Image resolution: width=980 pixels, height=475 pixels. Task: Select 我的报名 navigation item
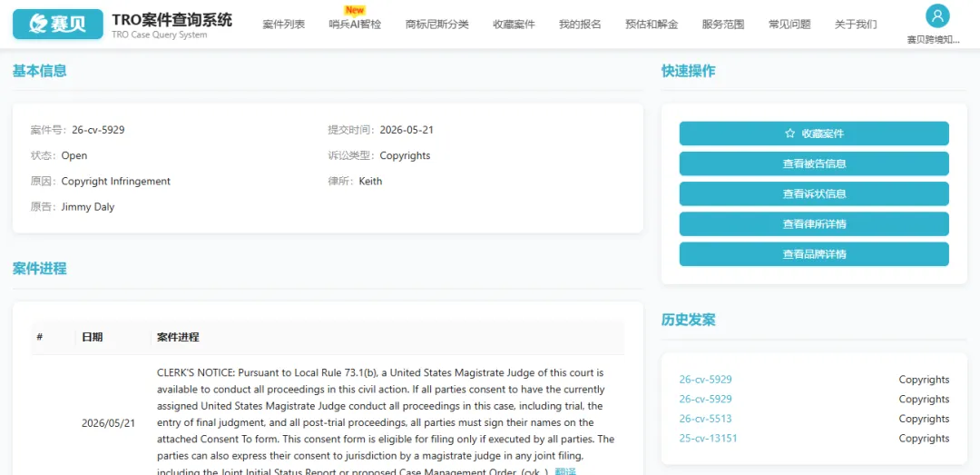pyautogui.click(x=580, y=25)
